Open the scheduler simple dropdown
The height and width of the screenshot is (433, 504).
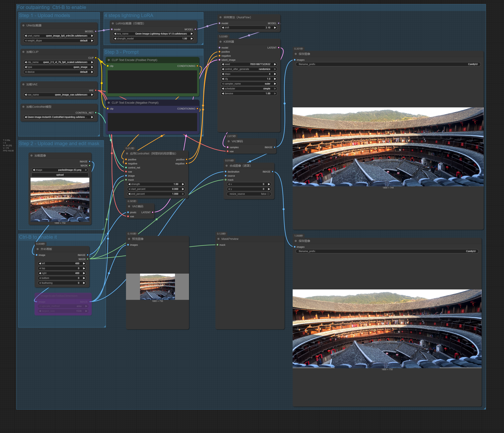[x=249, y=89]
